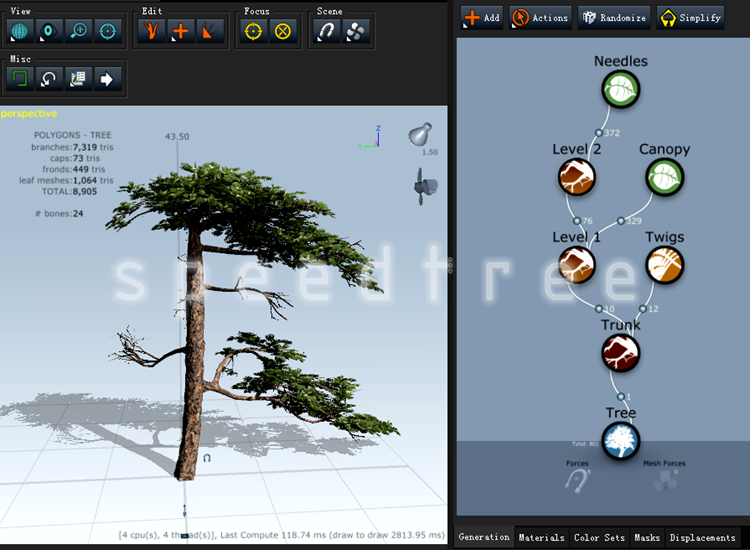
Task: Click the white arrow icon in Misc
Action: click(x=107, y=78)
